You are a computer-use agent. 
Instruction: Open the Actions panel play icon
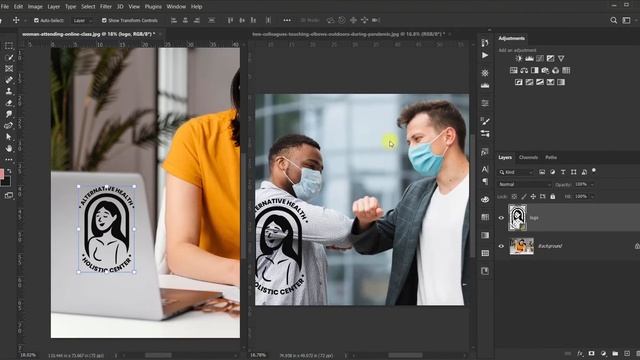click(485, 55)
